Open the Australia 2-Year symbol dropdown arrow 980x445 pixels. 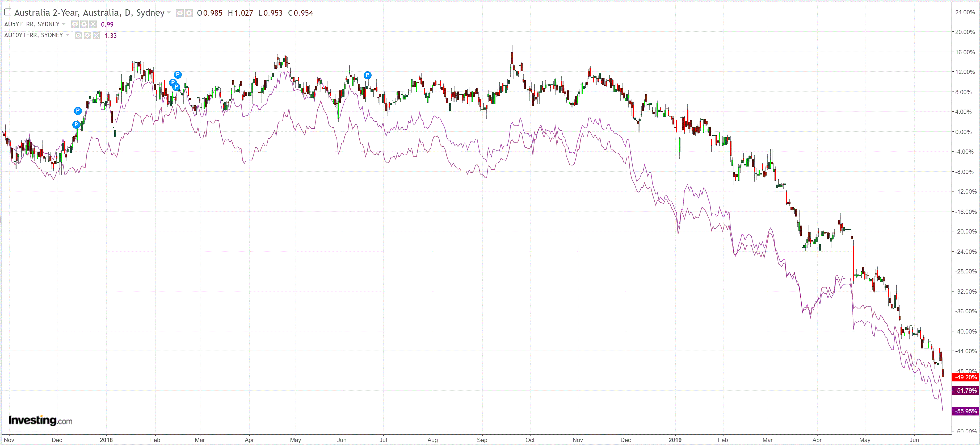tap(169, 13)
